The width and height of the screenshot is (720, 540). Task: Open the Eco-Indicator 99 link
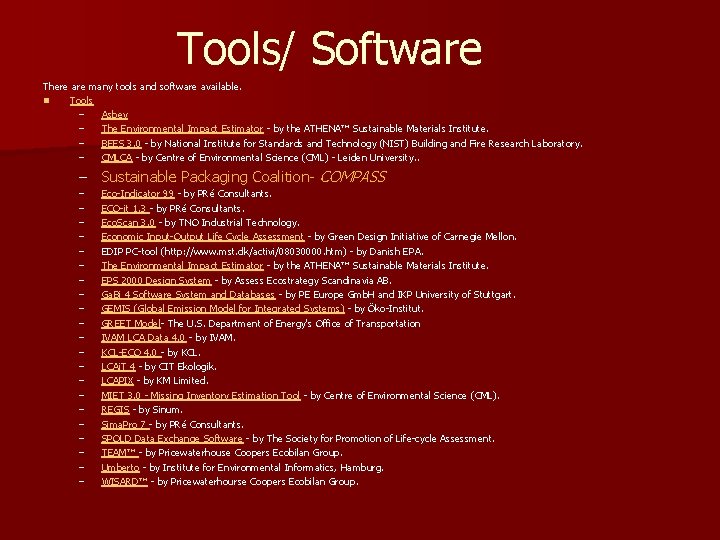138,193
